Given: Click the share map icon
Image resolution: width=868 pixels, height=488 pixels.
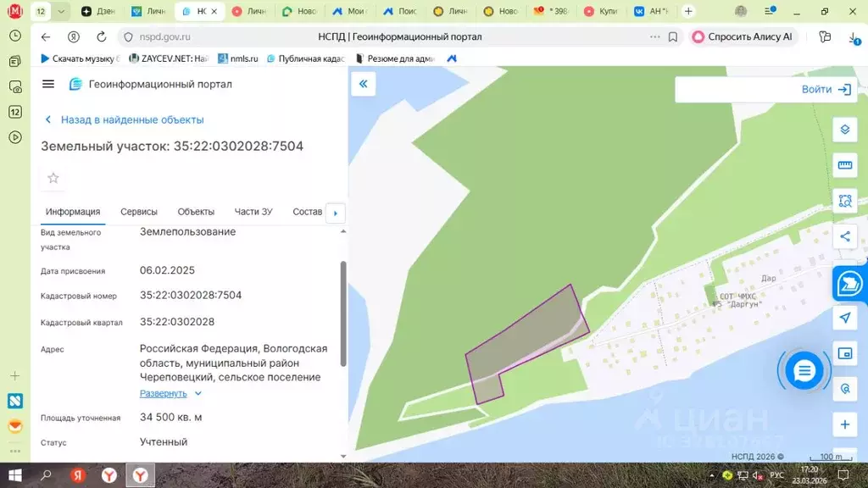Looking at the screenshot, I should coord(844,236).
